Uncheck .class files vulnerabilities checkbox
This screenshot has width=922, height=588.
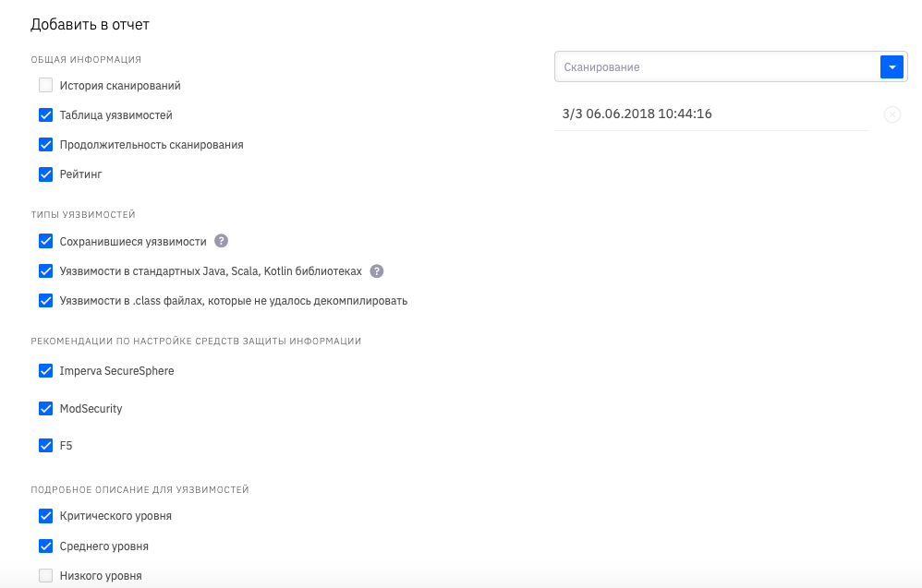coord(45,300)
